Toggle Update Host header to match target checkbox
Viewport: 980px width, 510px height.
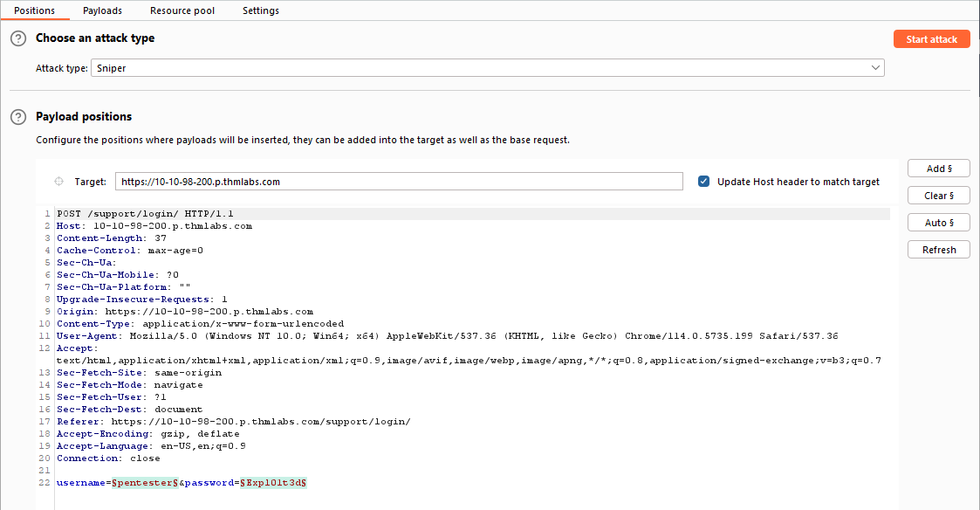tap(703, 182)
